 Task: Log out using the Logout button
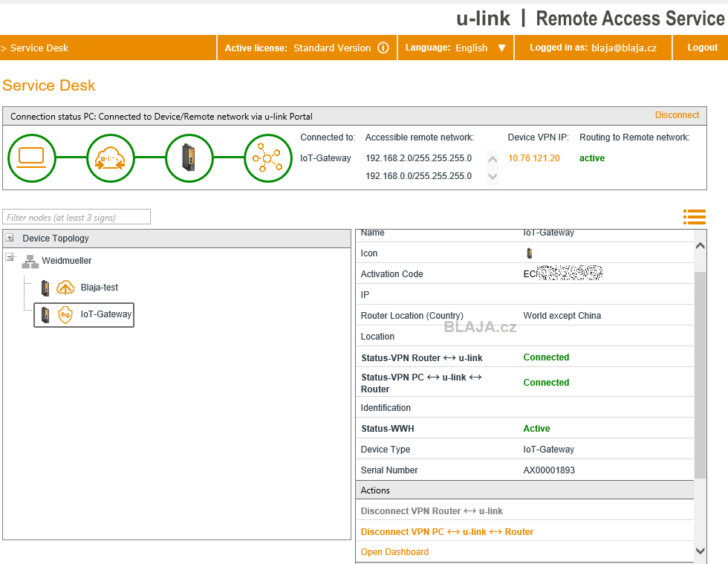click(x=702, y=48)
